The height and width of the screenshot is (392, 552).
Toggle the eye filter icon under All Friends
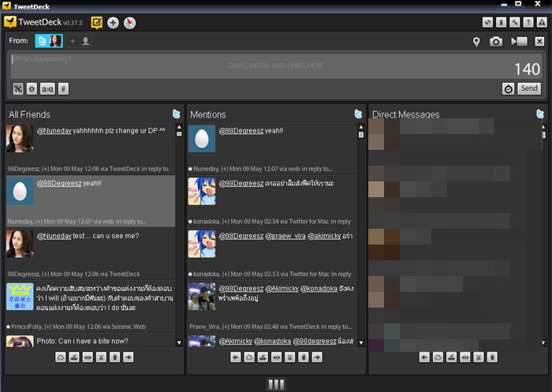click(88, 357)
